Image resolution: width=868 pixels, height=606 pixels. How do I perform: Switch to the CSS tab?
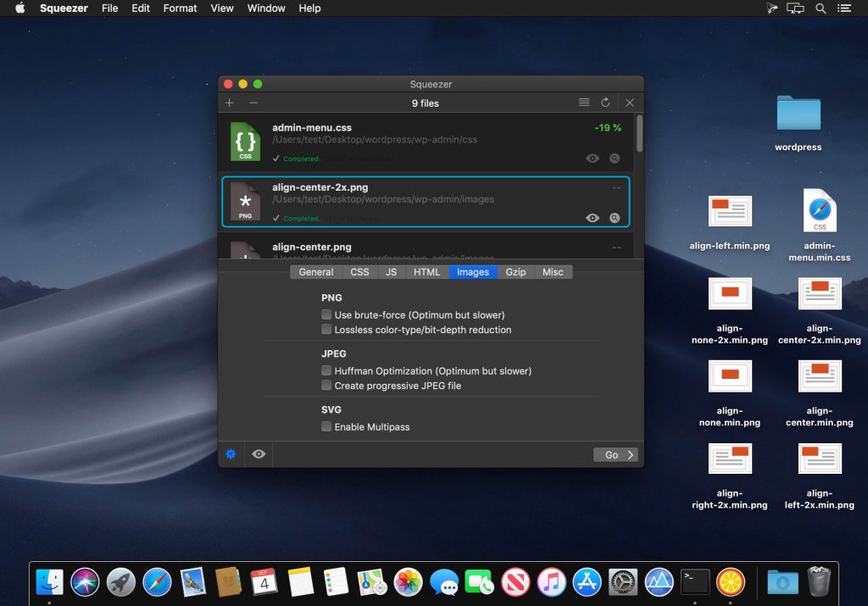[359, 272]
